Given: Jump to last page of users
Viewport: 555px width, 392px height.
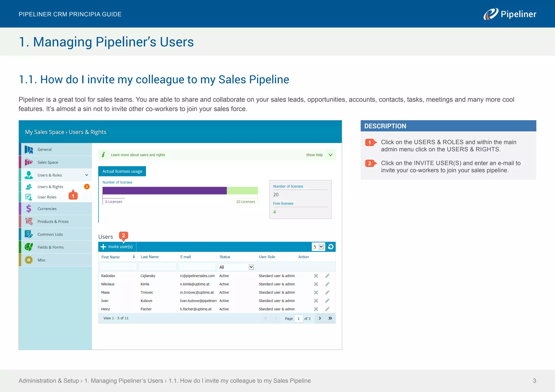Looking at the screenshot, I should [330, 318].
